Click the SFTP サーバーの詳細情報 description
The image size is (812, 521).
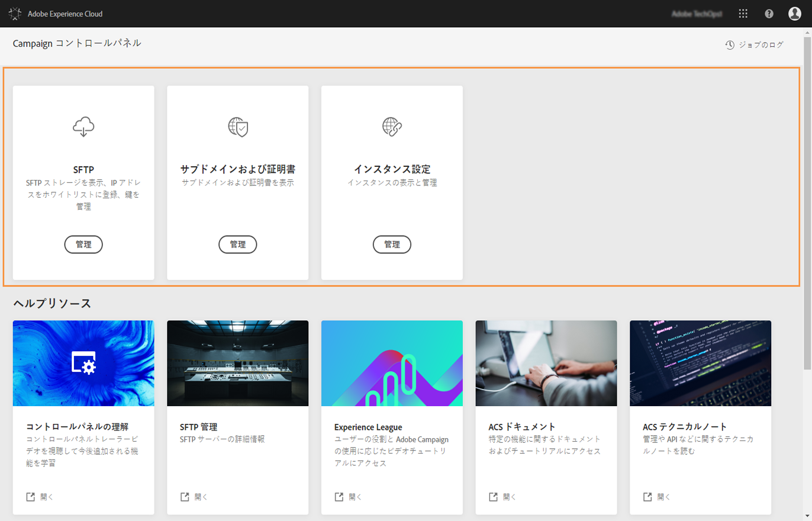tap(222, 439)
